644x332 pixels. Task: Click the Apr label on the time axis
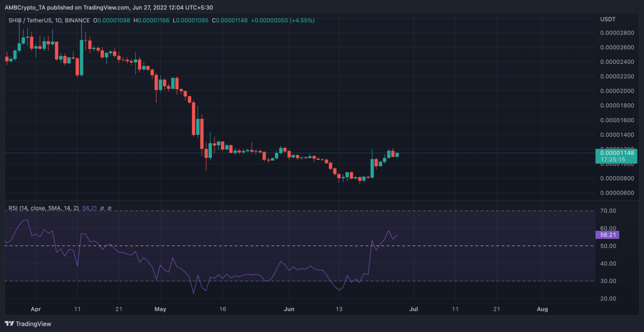[x=36, y=309]
